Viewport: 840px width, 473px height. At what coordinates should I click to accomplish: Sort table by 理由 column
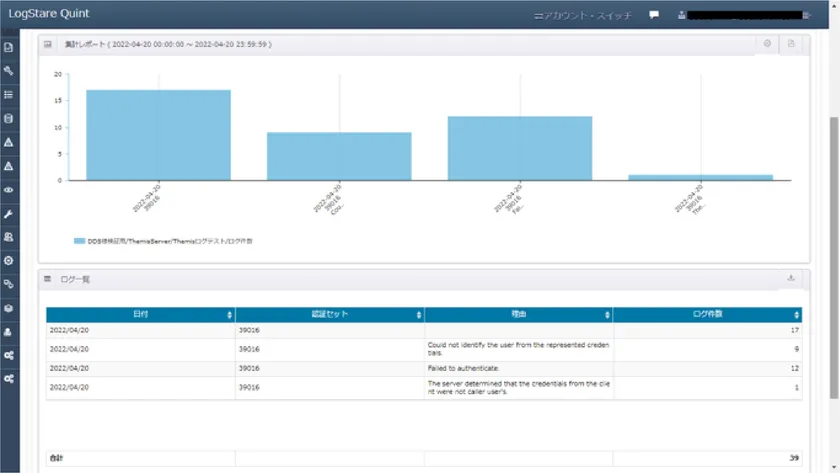[518, 314]
